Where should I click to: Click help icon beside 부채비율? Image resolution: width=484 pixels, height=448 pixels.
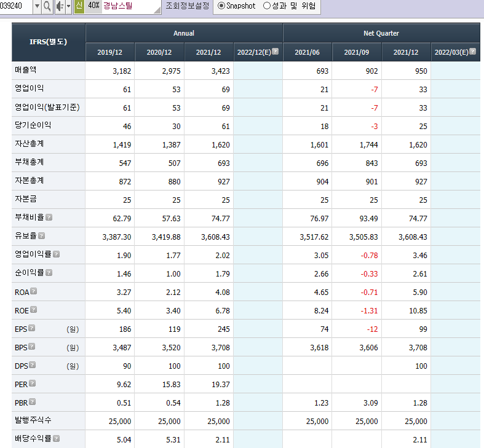point(49,218)
